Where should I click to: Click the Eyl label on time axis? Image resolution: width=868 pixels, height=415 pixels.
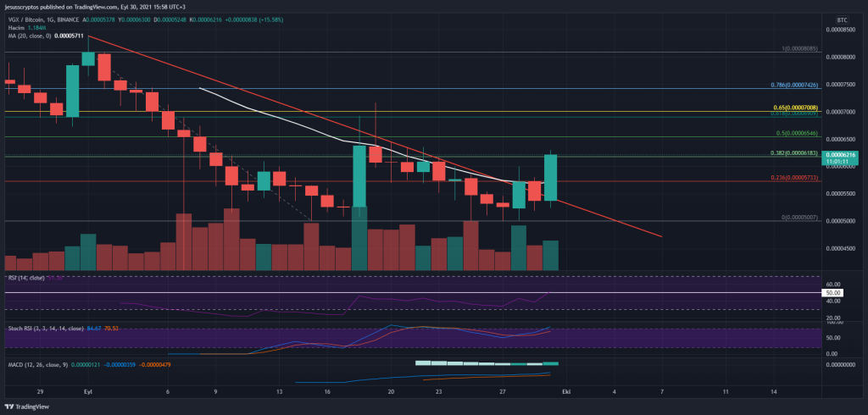87,393
